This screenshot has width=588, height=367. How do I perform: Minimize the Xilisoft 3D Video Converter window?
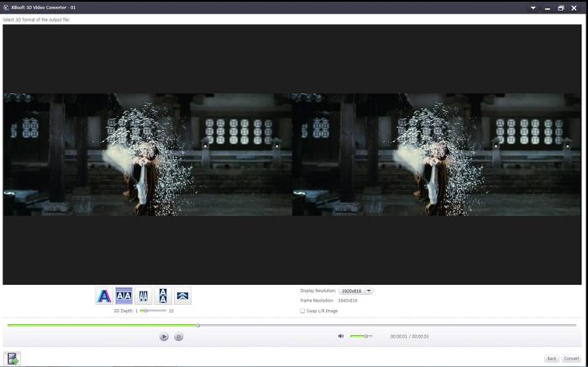[548, 8]
